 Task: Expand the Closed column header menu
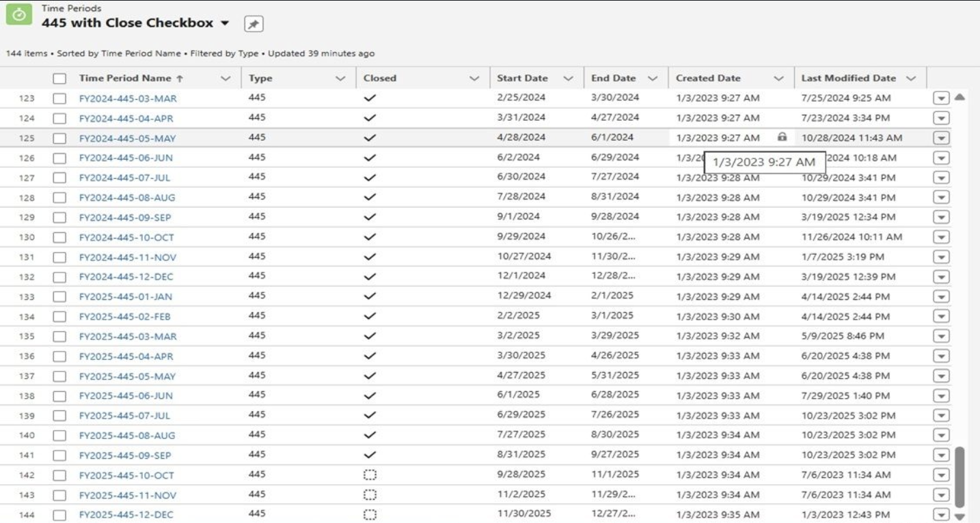click(474, 79)
